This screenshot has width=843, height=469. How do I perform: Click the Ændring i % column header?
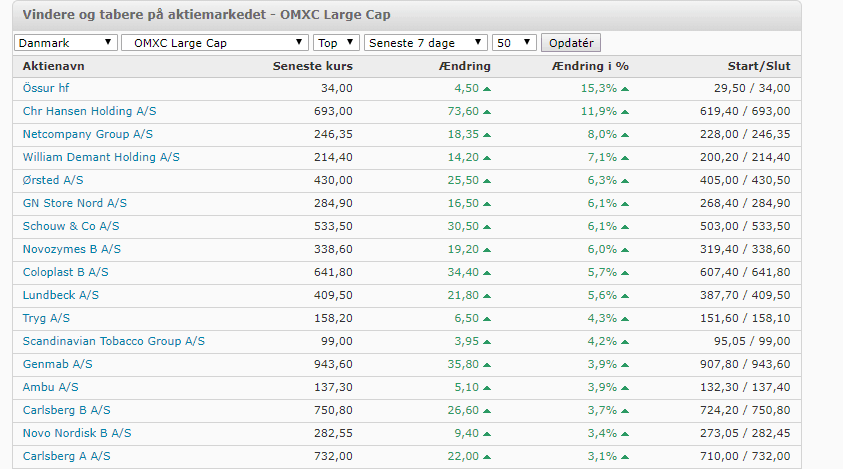(x=589, y=66)
